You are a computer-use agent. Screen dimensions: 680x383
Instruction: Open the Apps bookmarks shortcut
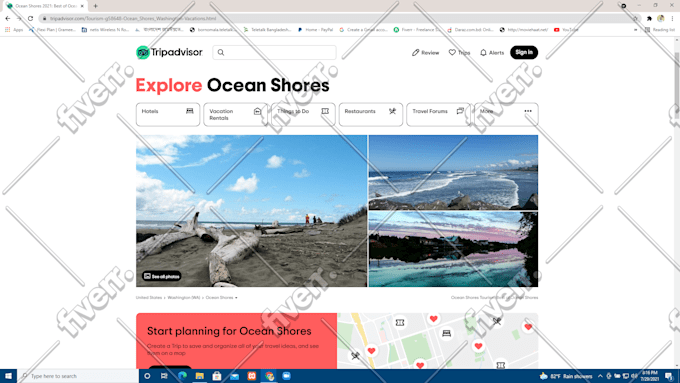click(14, 30)
